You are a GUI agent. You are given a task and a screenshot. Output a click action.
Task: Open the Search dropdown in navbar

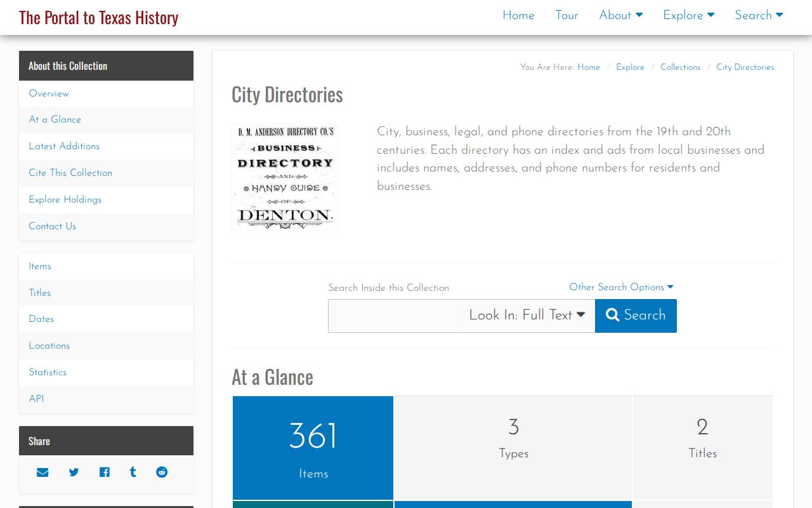[x=759, y=15]
